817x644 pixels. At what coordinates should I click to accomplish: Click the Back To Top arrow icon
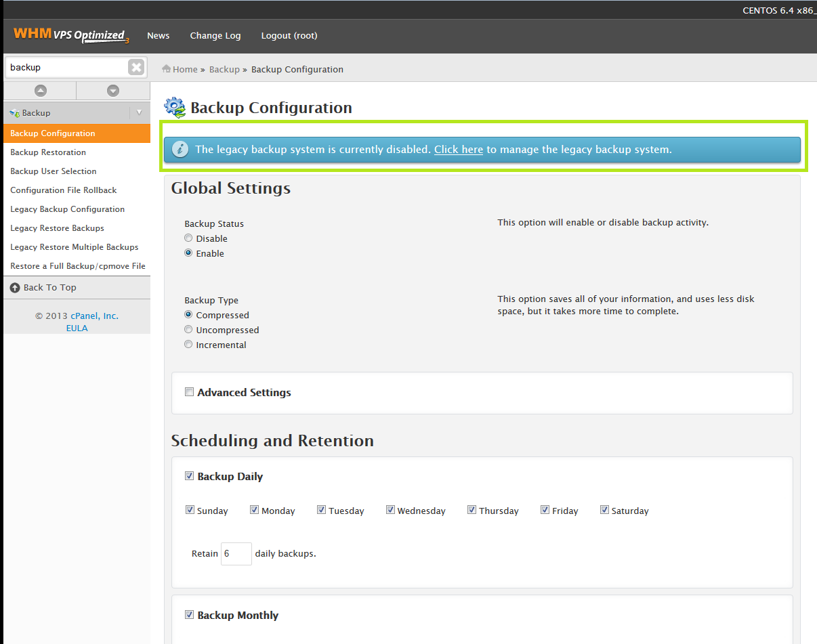tap(15, 288)
